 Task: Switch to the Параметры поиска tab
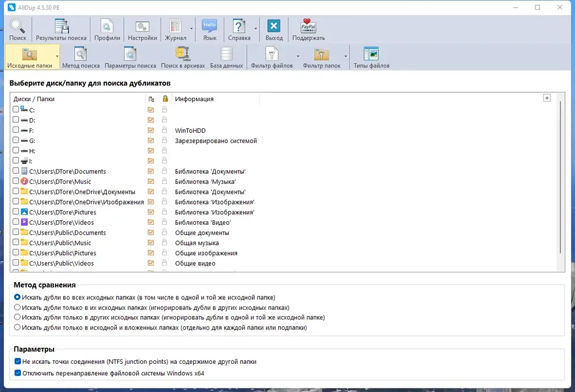(130, 57)
